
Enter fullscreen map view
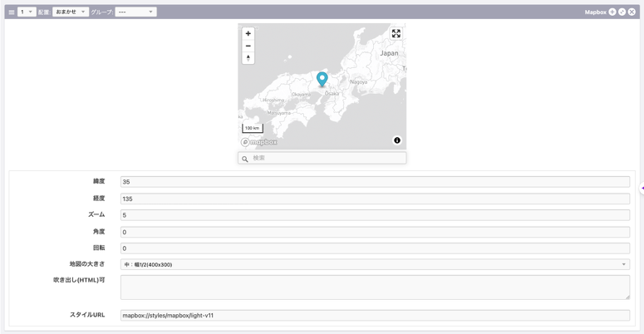[396, 34]
